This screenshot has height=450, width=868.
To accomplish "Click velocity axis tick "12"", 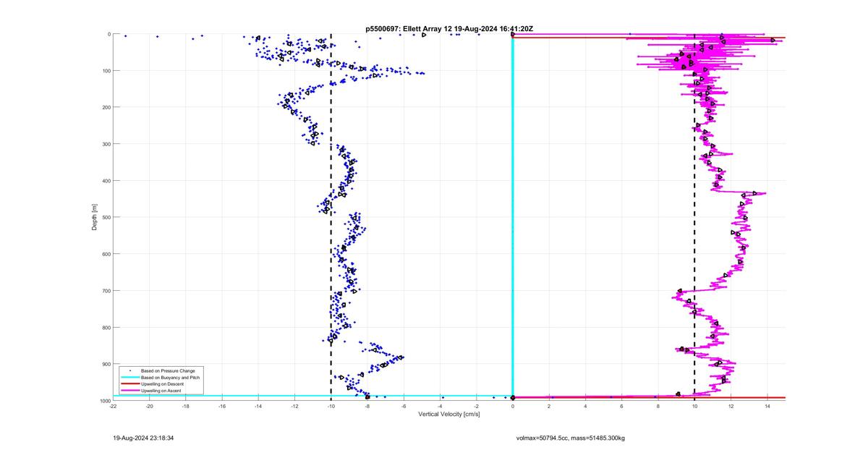I will (731, 407).
